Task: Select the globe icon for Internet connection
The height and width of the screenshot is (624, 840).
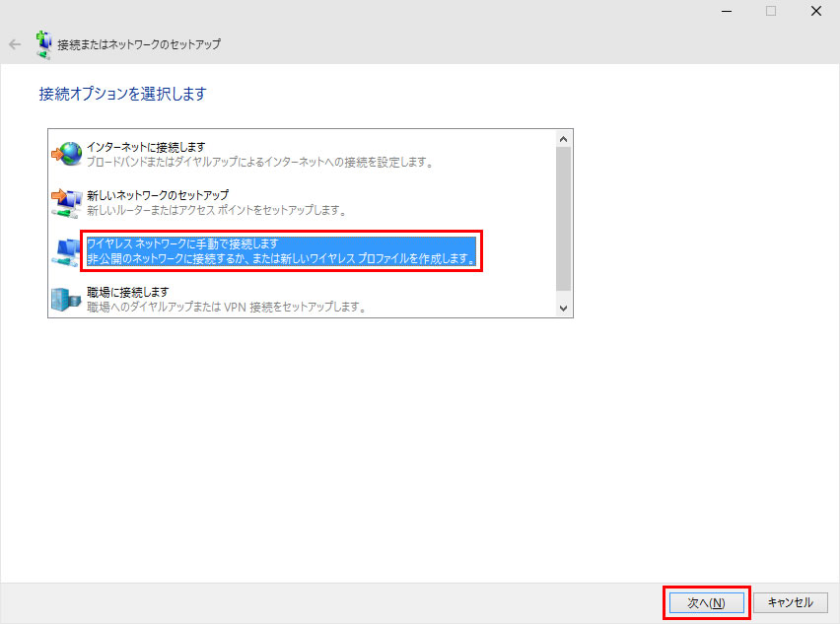Action: pyautogui.click(x=66, y=154)
